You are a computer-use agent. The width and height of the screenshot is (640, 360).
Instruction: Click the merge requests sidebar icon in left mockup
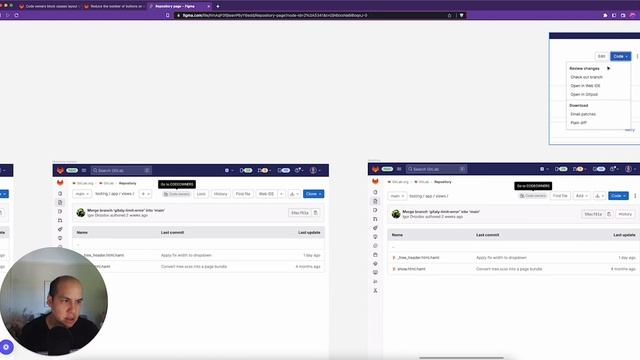pyautogui.click(x=60, y=220)
